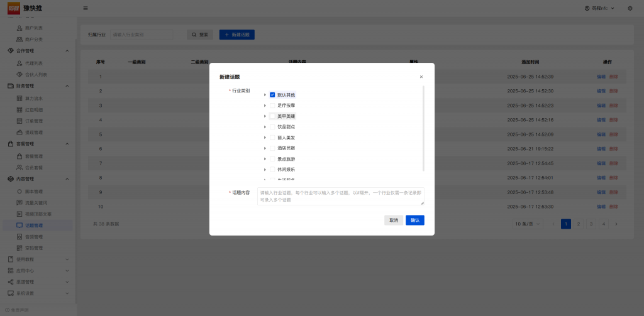
Task: Open the 码程nfc user dropdown
Action: tap(601, 8)
